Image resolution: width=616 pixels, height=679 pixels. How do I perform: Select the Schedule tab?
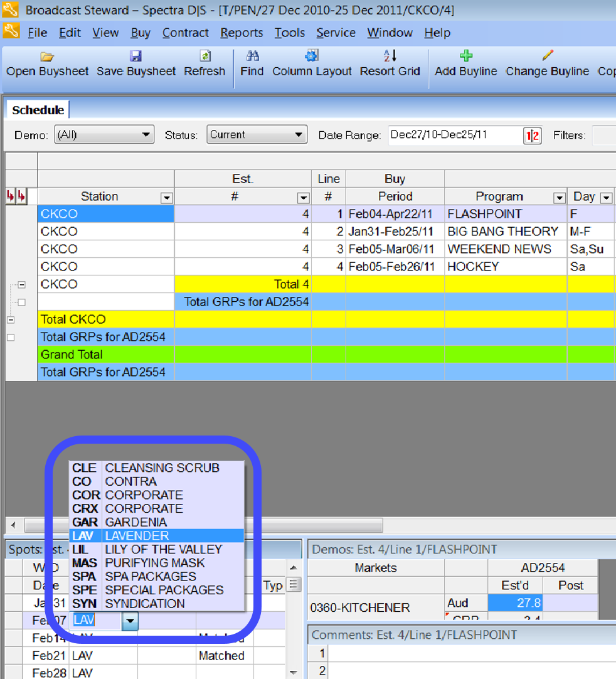click(x=38, y=110)
